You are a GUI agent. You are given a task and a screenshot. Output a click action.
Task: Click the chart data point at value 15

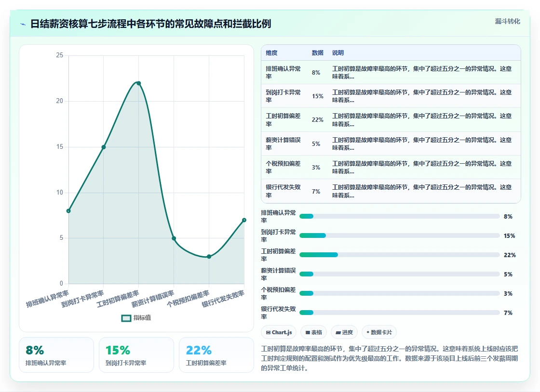point(104,147)
